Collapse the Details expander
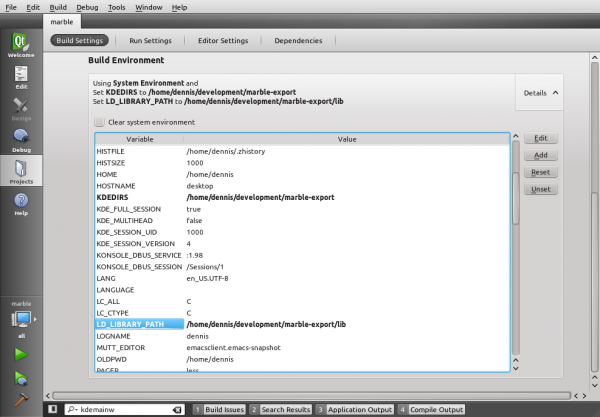 point(540,93)
